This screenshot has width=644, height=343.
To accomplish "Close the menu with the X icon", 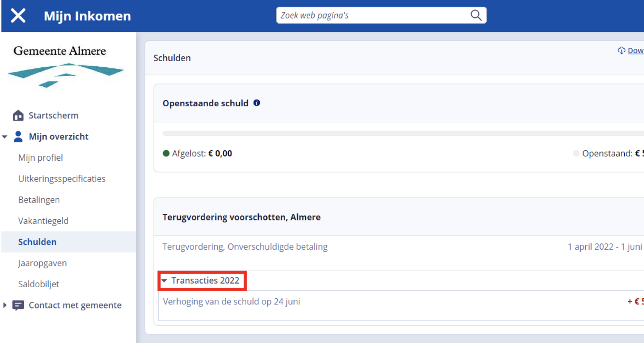I will [18, 16].
